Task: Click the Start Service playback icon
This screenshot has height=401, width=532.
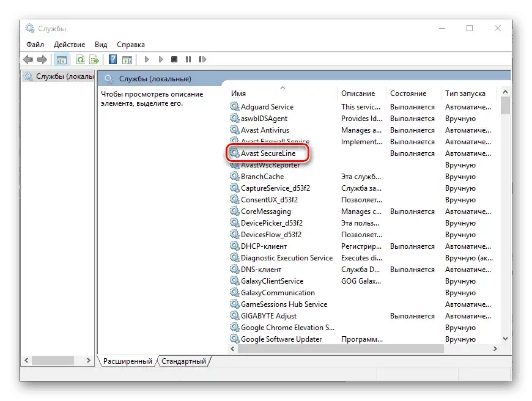Action: click(x=147, y=59)
